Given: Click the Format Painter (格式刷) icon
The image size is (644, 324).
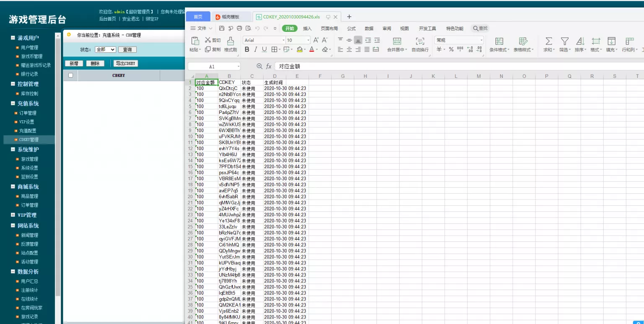Looking at the screenshot, I should (x=230, y=41).
